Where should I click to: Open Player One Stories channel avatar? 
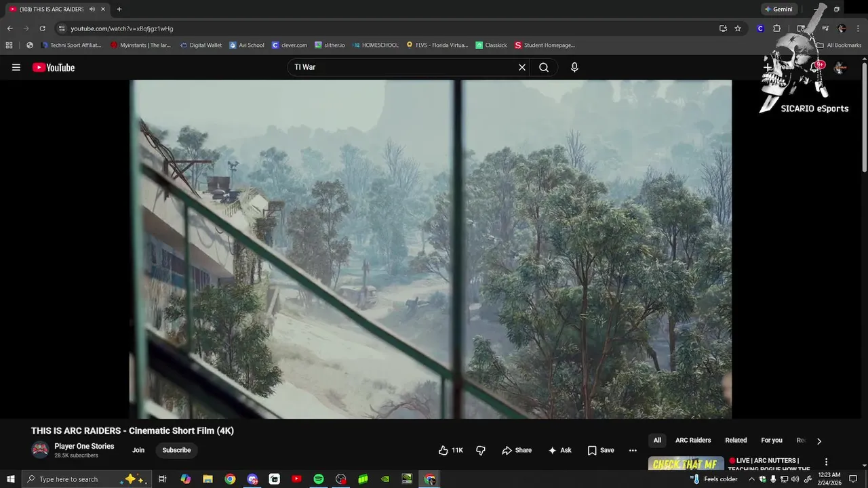point(41,450)
